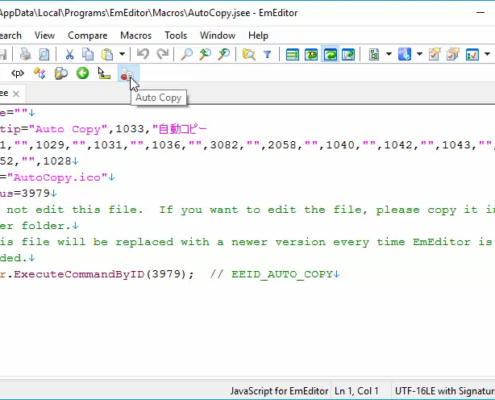
Task: Click the Cut scissors icon
Action: [x=69, y=54]
